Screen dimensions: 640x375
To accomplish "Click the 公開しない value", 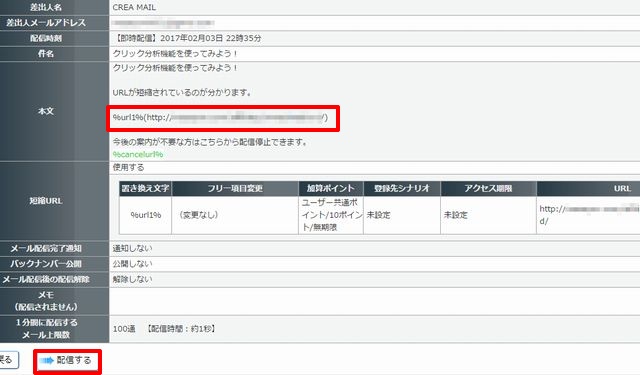I will pos(132,264).
